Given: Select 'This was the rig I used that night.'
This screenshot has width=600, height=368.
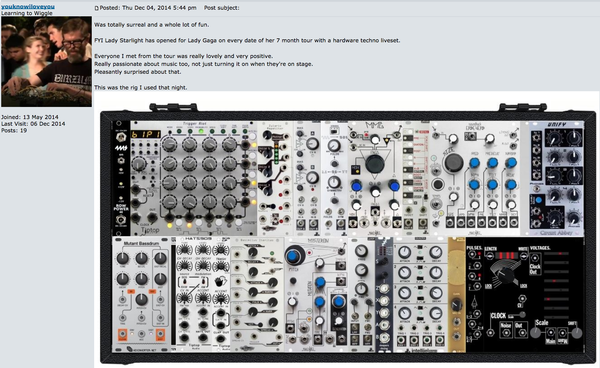Looking at the screenshot, I should pos(140,88).
